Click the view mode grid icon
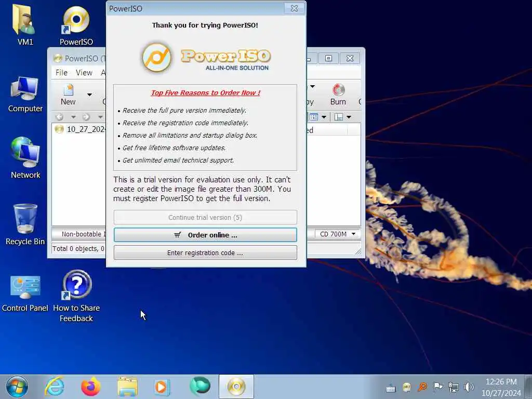Image resolution: width=532 pixels, height=399 pixels. 314,117
